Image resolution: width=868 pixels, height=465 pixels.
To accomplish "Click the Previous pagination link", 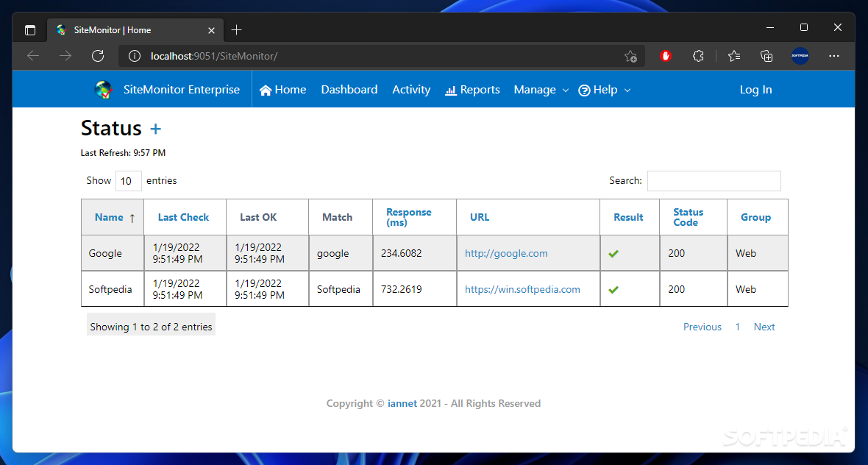I will tap(702, 327).
